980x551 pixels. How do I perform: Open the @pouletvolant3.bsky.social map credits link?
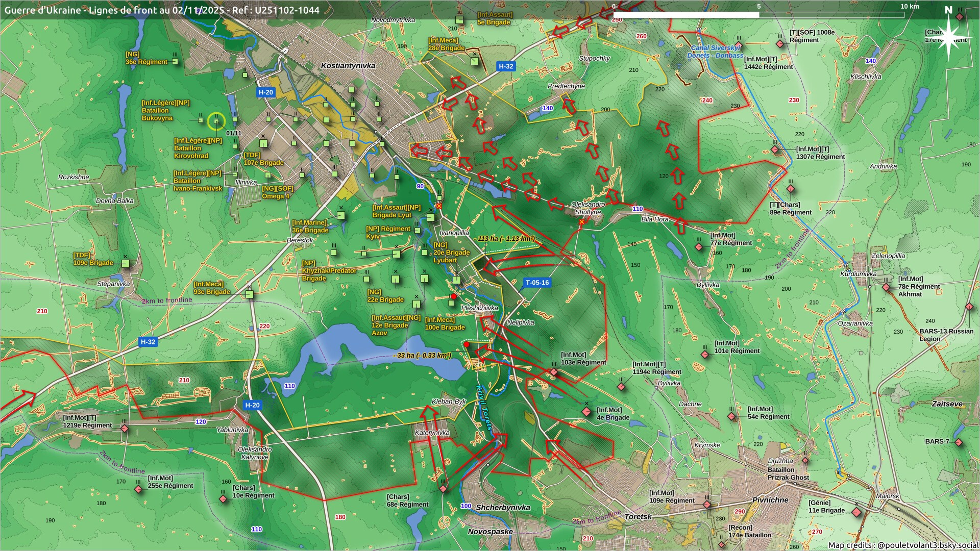click(927, 545)
